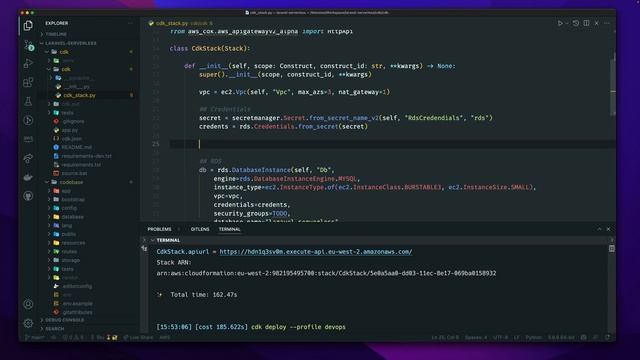Maximize the panel with the up chevron
Image resolution: width=640 pixels, height=360 pixels.
pyautogui.click(x=599, y=229)
